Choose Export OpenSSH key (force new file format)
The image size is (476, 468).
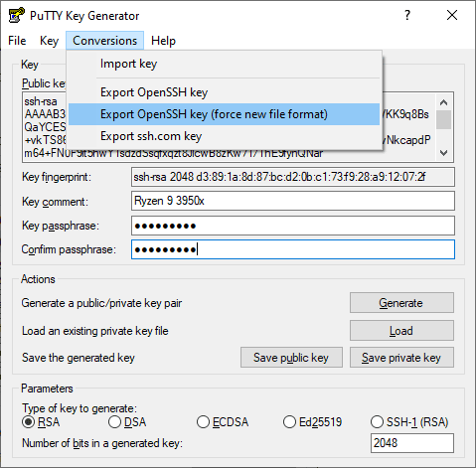click(x=224, y=114)
